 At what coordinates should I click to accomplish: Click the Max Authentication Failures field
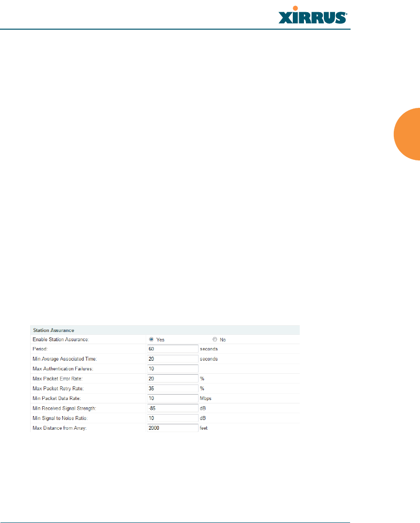172,368
